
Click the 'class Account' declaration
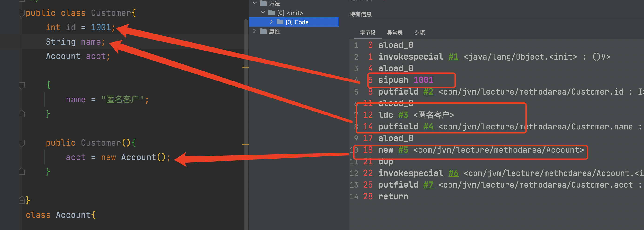click(x=58, y=215)
